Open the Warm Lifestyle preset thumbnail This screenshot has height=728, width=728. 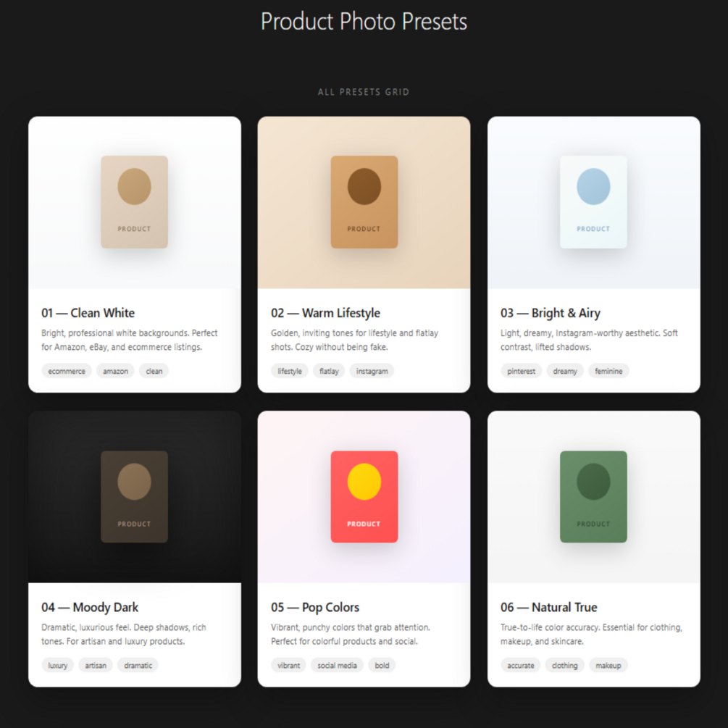click(364, 202)
